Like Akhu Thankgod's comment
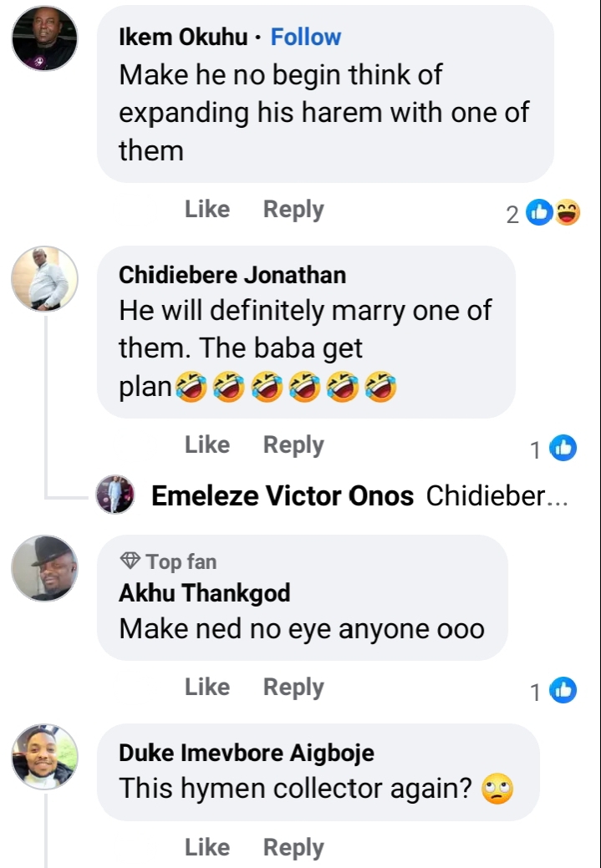 coord(206,687)
